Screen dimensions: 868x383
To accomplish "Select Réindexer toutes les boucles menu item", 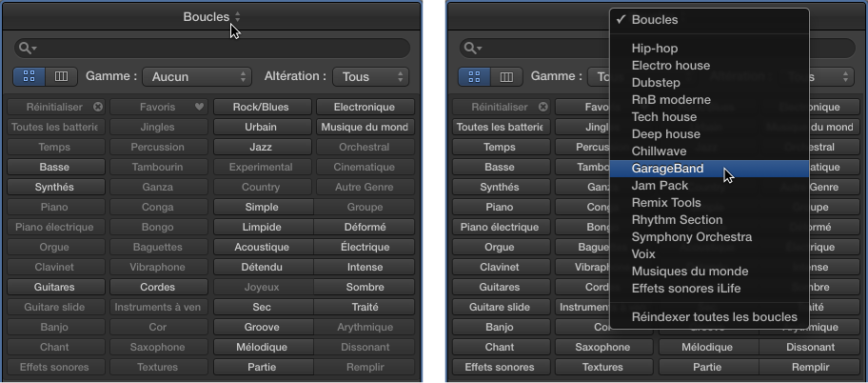I will coord(714,317).
